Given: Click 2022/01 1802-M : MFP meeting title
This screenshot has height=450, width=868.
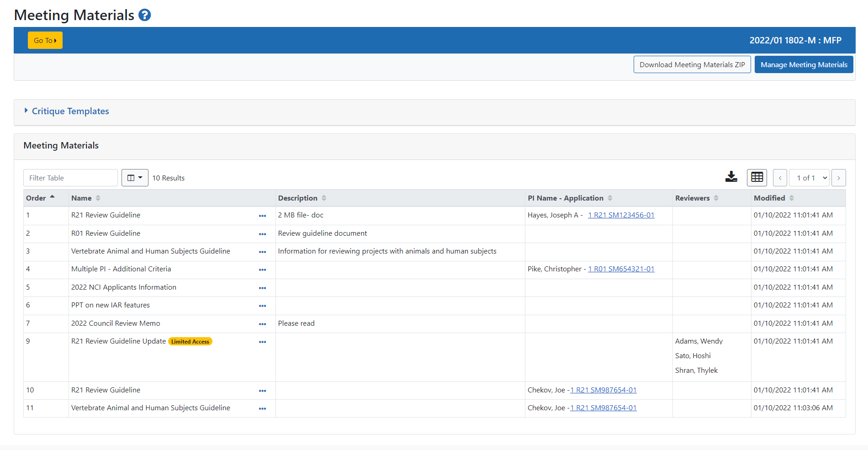Looking at the screenshot, I should 795,40.
